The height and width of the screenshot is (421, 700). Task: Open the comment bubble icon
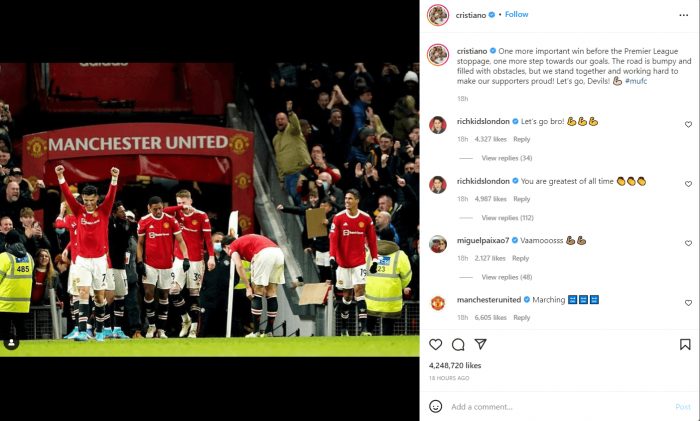(458, 344)
